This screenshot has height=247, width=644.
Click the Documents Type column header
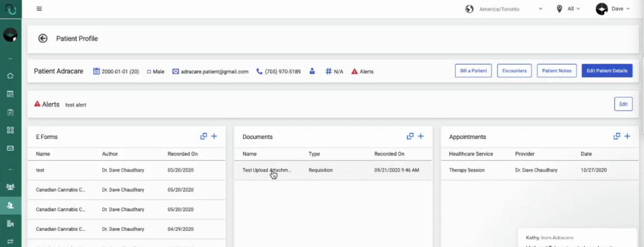(315, 154)
